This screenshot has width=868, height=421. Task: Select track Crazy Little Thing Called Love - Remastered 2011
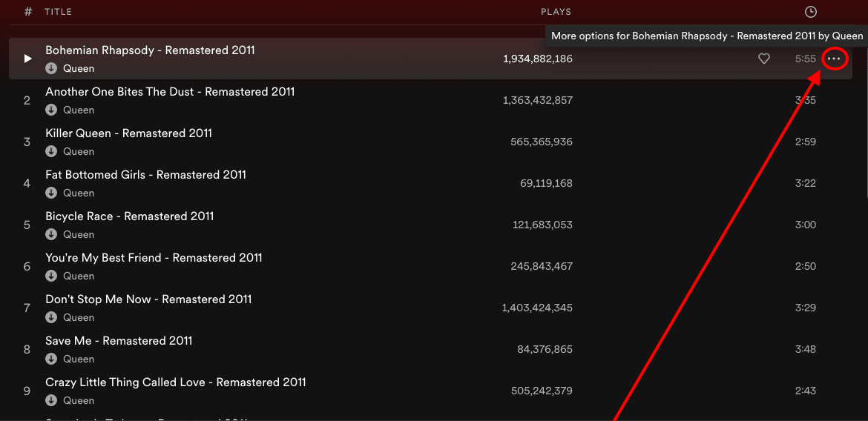tap(176, 382)
